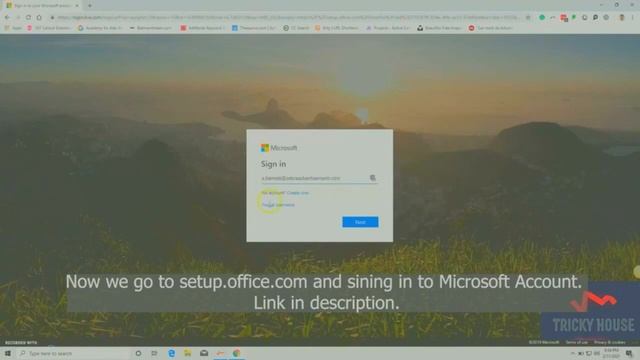
Task: Click the 'Terms of use' footer link
Action: (x=577, y=342)
